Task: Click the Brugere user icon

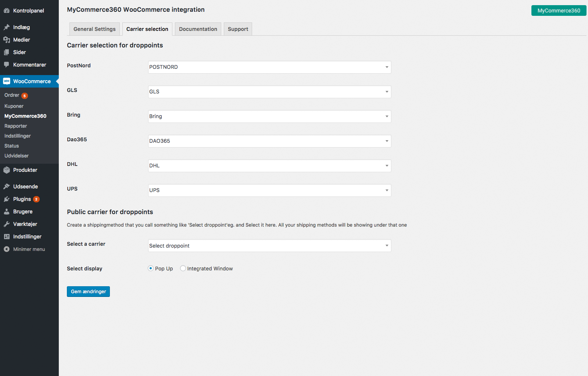Action: click(x=7, y=212)
